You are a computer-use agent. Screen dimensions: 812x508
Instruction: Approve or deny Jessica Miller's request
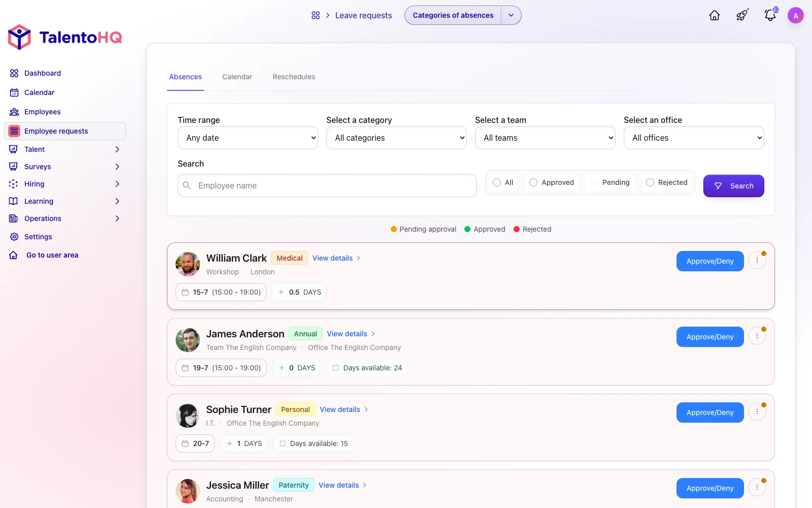(710, 488)
